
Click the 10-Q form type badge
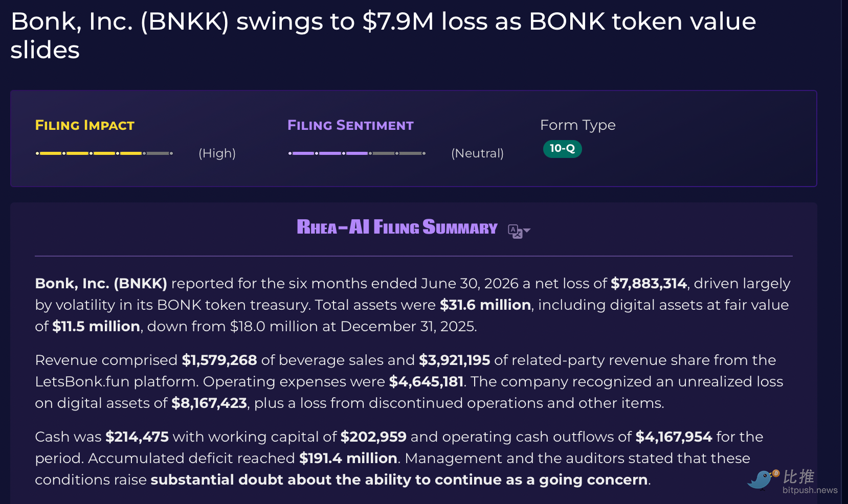tap(562, 149)
